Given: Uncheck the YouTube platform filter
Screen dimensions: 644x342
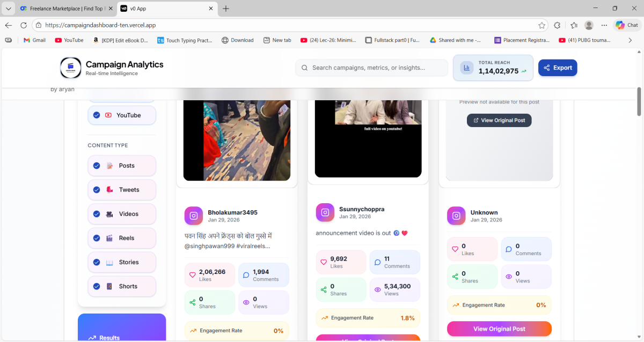Looking at the screenshot, I should 97,115.
